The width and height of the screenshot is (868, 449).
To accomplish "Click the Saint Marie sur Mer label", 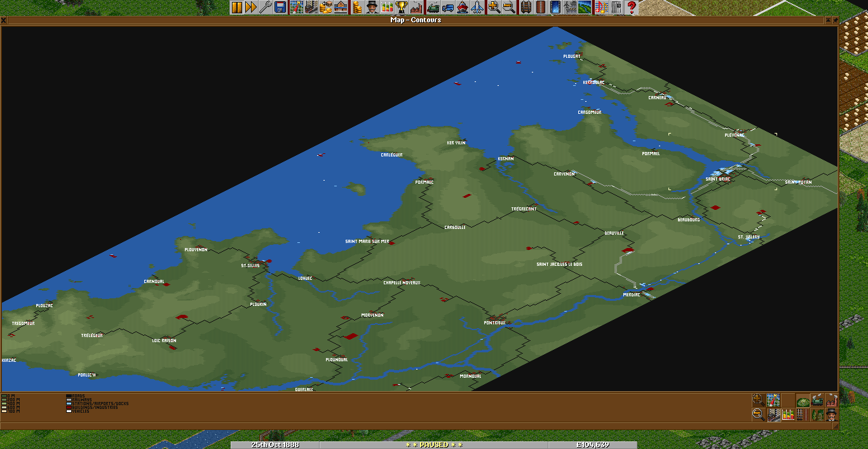I will pos(367,242).
